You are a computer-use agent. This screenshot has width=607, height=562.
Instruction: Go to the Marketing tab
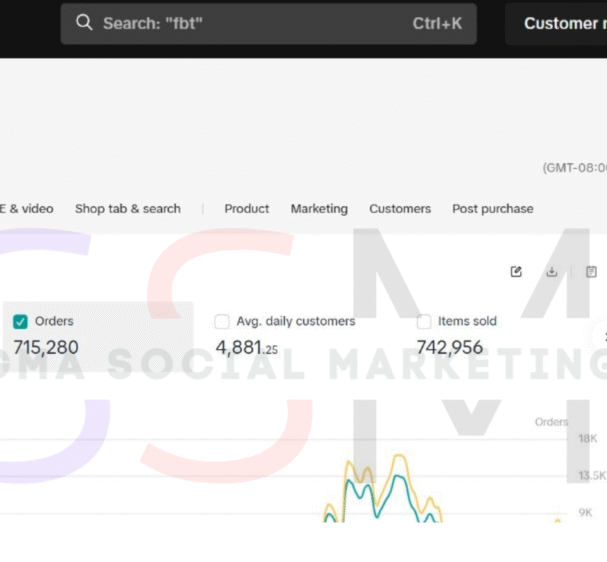click(x=319, y=209)
